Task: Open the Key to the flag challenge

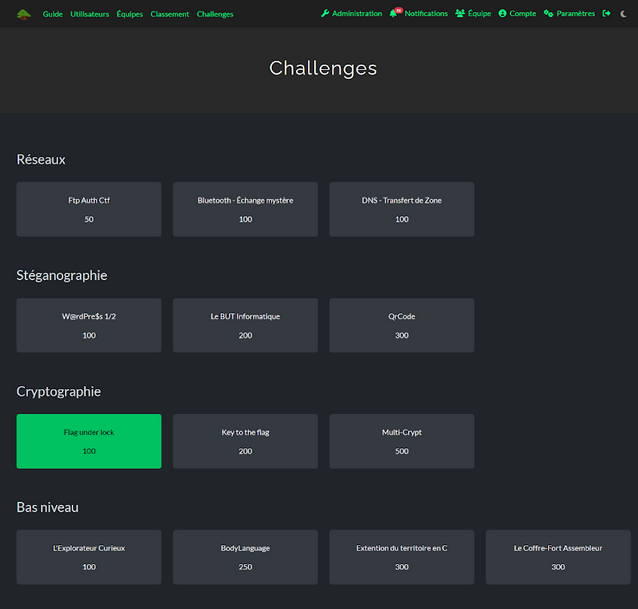Action: pyautogui.click(x=245, y=441)
